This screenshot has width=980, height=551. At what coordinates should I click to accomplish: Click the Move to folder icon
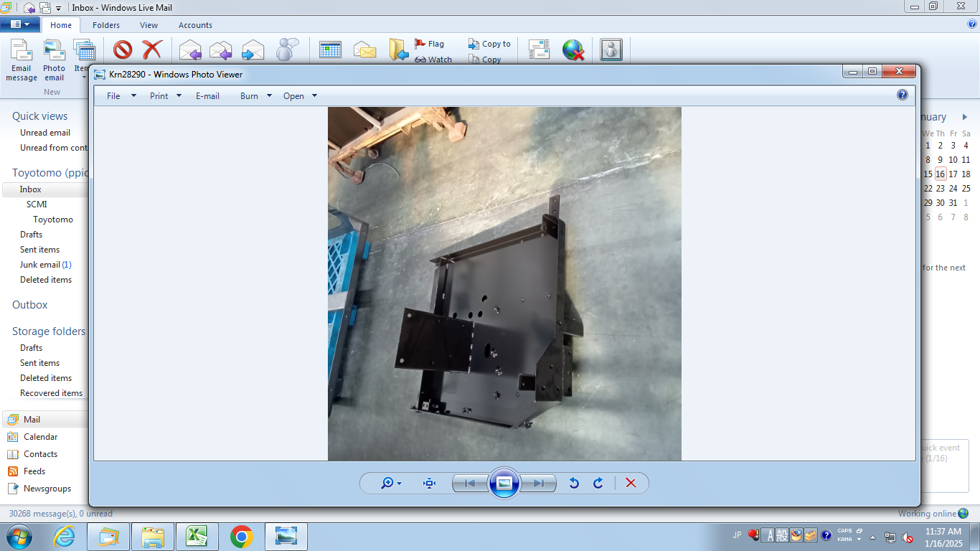coord(398,50)
